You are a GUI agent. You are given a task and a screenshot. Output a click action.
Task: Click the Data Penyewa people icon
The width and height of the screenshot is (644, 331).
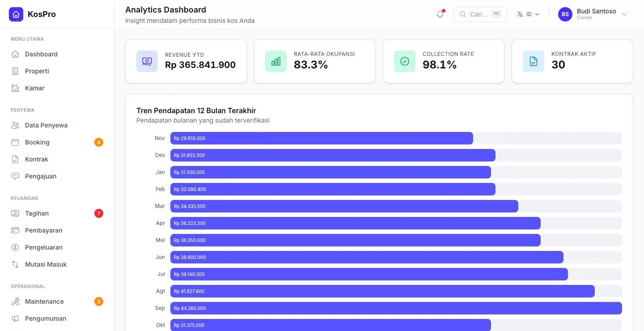[x=15, y=125]
